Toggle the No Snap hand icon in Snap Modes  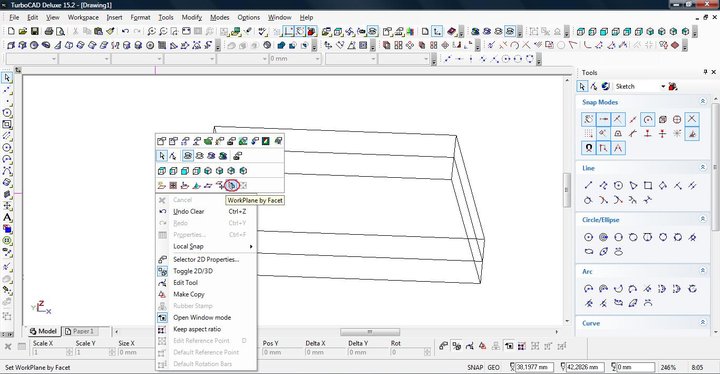[x=589, y=119]
